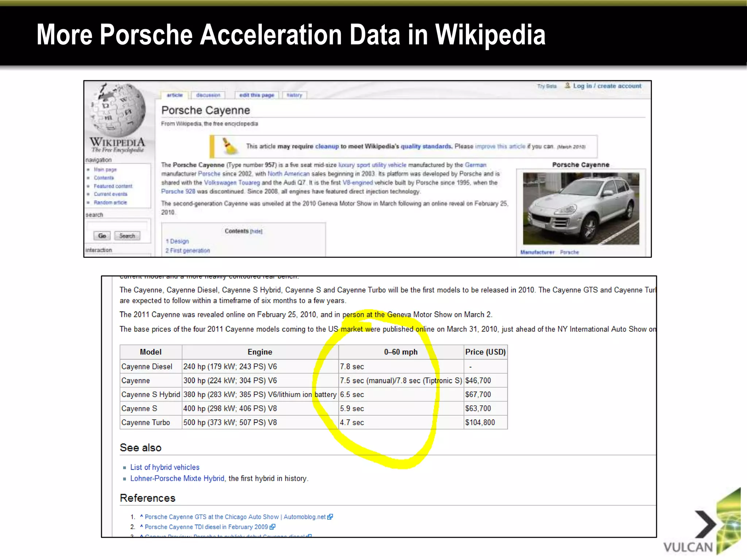Open List of hybrid vehicles link

[165, 467]
